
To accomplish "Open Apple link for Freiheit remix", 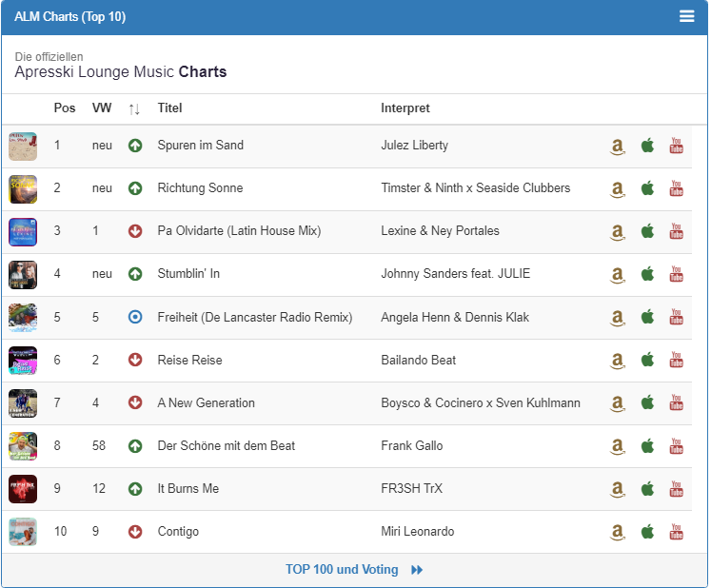I will [x=647, y=317].
